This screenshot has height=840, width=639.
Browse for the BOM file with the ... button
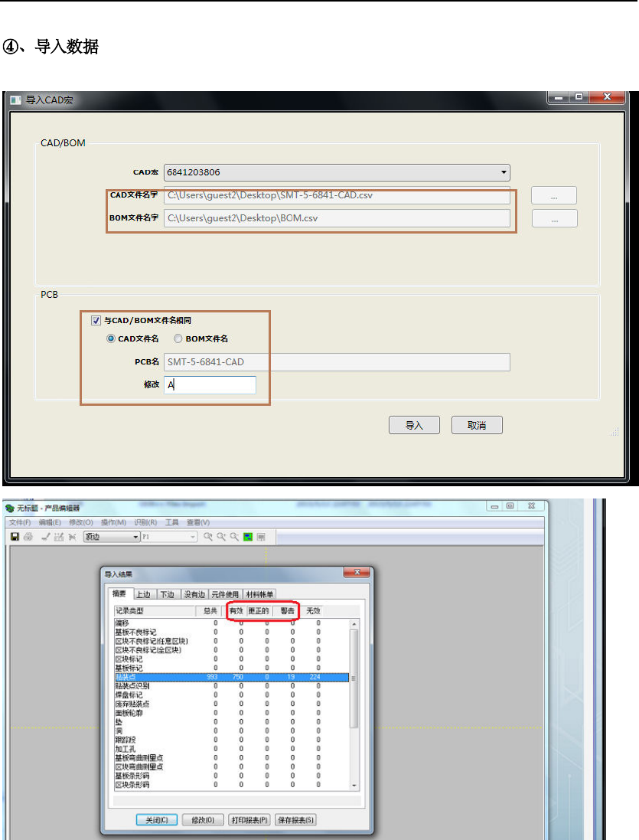tap(555, 218)
